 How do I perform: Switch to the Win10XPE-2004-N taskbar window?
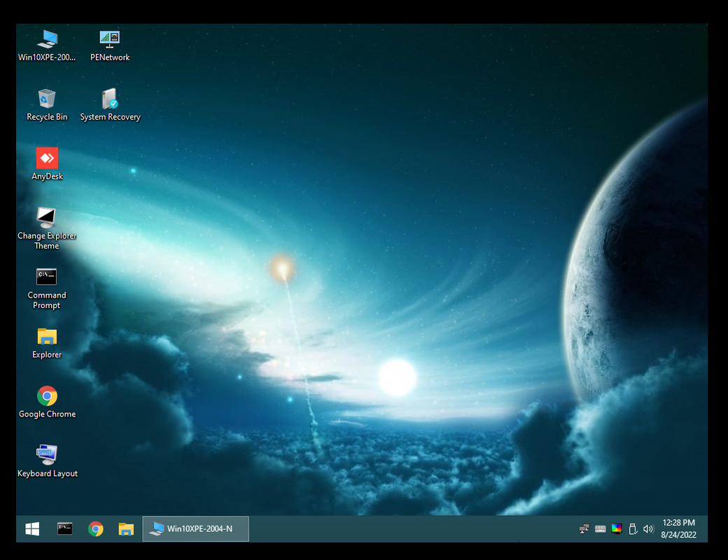(195, 528)
